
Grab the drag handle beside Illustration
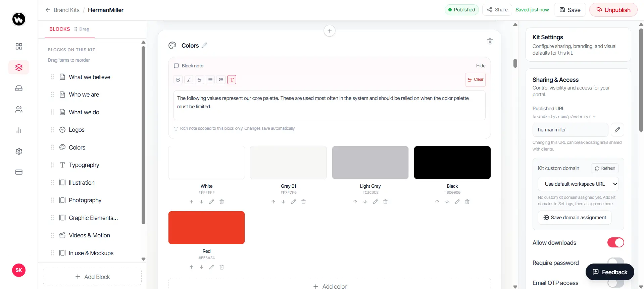tap(52, 182)
